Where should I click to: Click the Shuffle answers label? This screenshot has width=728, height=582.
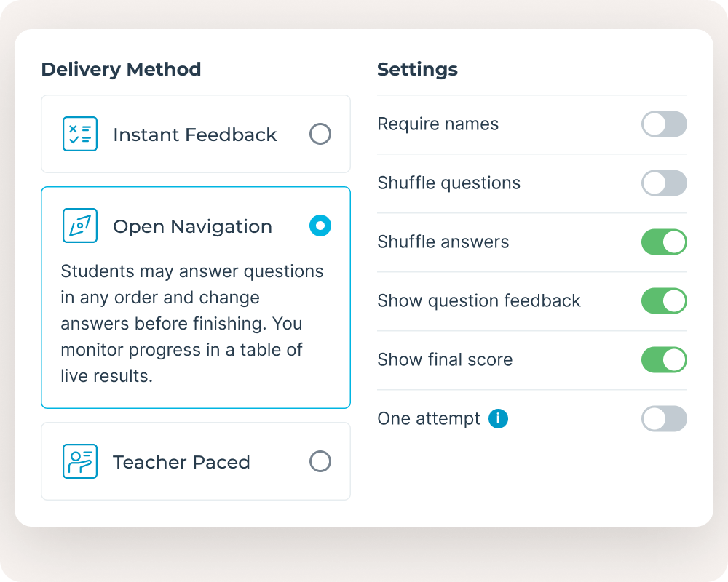442,242
